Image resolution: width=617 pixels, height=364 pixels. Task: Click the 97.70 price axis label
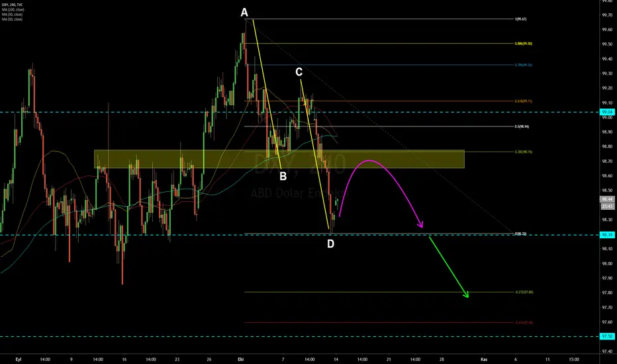[607, 307]
